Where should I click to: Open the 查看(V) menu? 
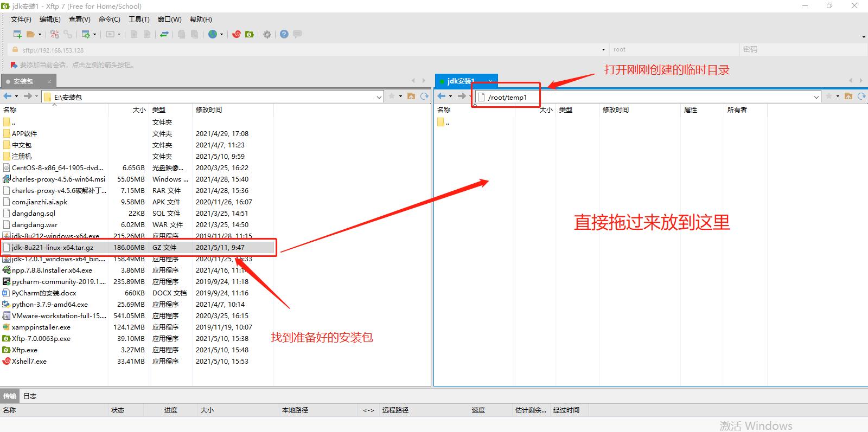tap(79, 19)
